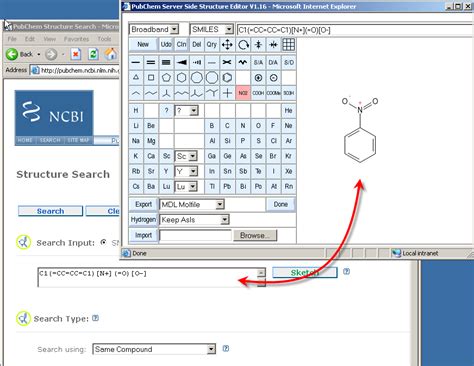Click the vertical flip icon
The width and height of the screenshot is (474, 366).
point(258,45)
